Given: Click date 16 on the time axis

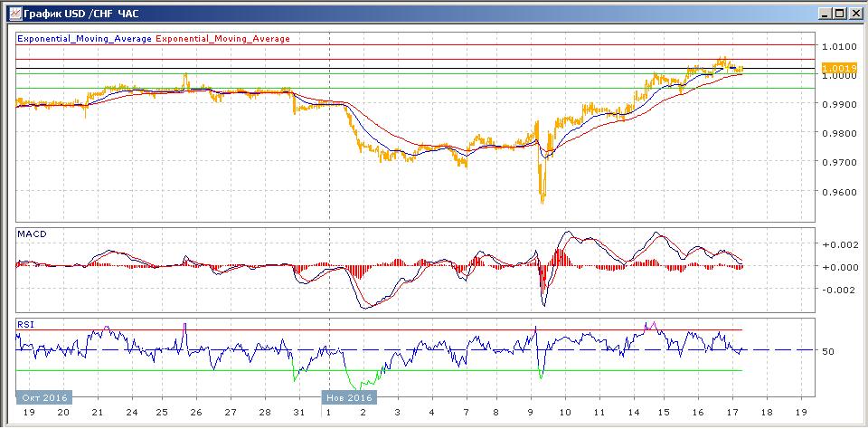Looking at the screenshot, I should [x=698, y=413].
